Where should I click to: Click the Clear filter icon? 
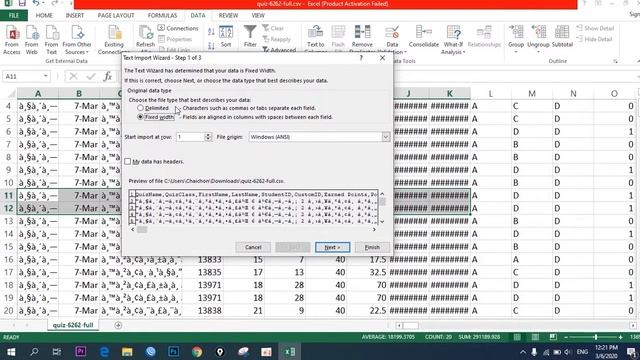click(273, 28)
